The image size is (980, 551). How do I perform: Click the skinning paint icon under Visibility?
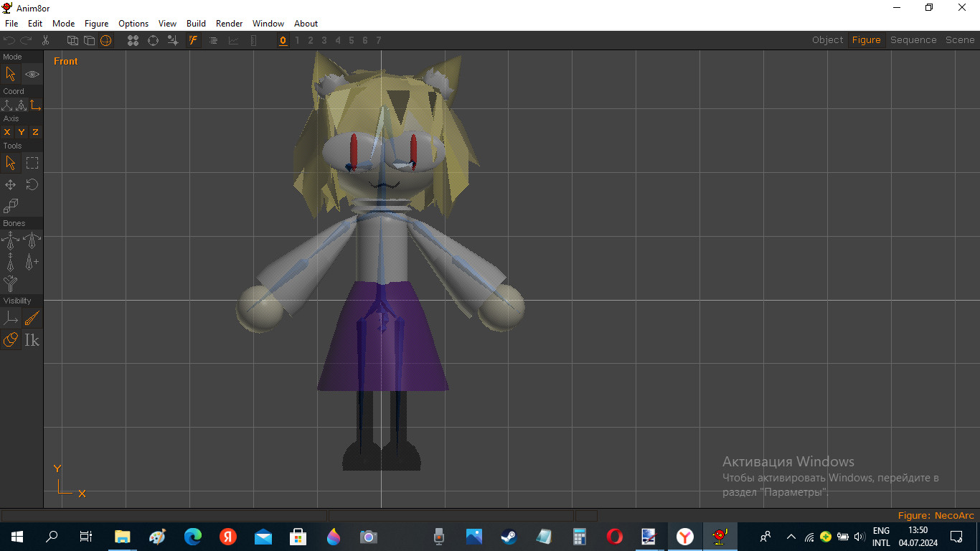32,317
